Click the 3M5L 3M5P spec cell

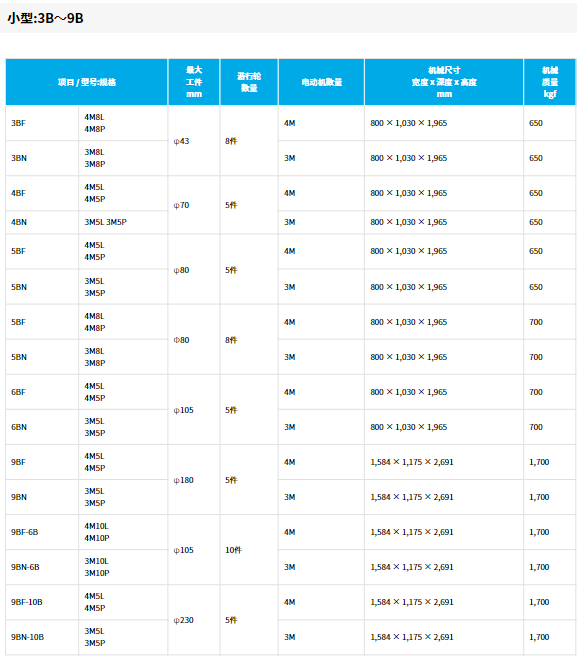[123, 222]
